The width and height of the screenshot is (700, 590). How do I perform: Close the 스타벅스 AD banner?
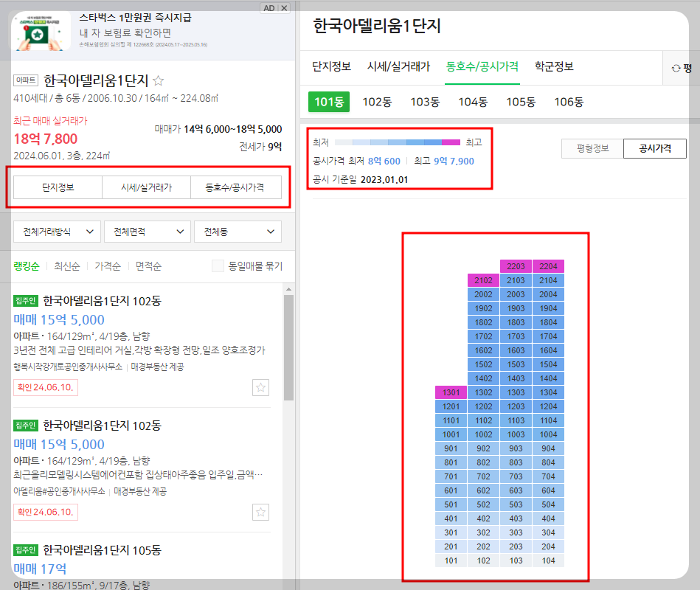click(x=283, y=7)
